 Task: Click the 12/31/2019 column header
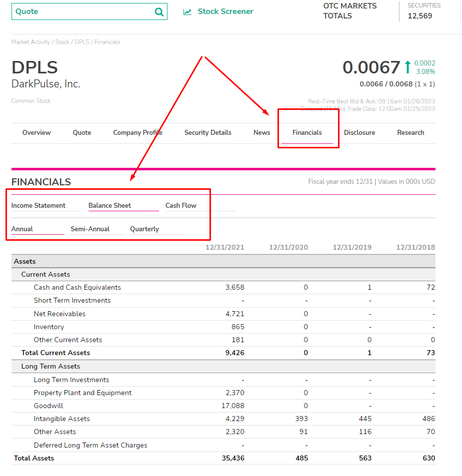(352, 247)
